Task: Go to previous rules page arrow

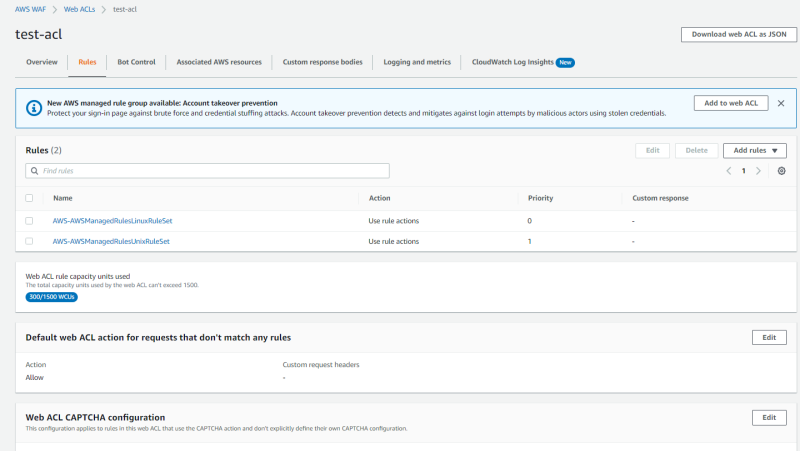Action: click(x=729, y=171)
